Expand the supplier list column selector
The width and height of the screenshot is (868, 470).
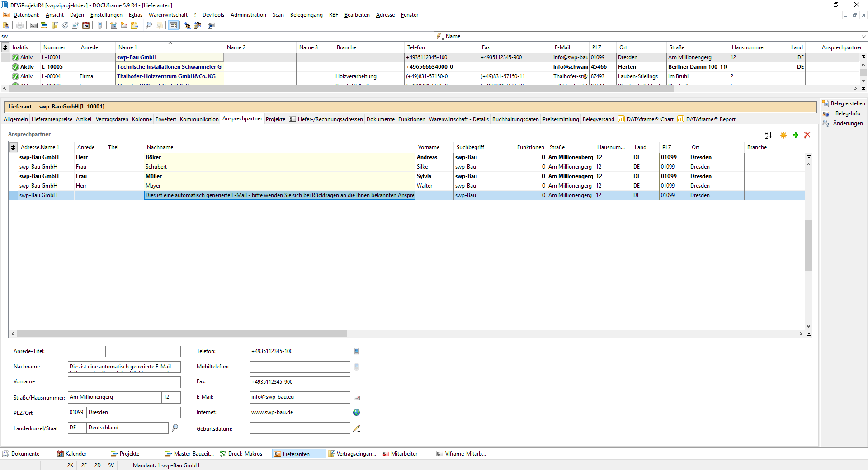[x=5, y=47]
